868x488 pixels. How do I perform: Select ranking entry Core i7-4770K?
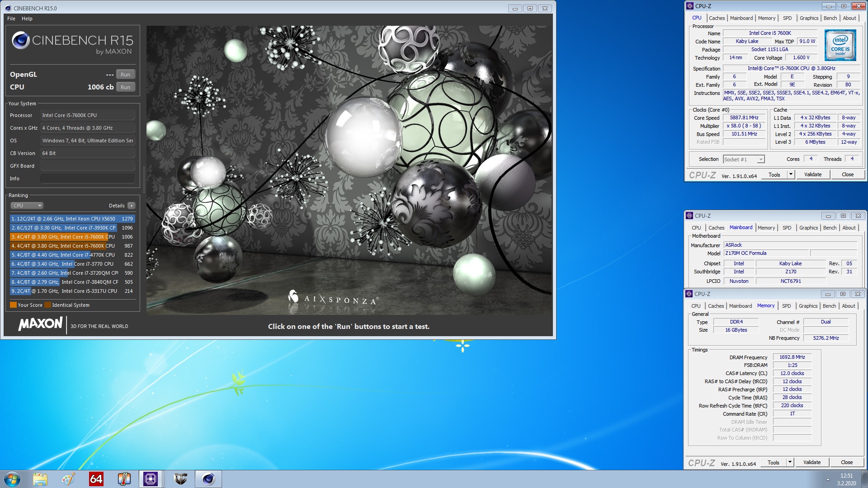[x=72, y=255]
